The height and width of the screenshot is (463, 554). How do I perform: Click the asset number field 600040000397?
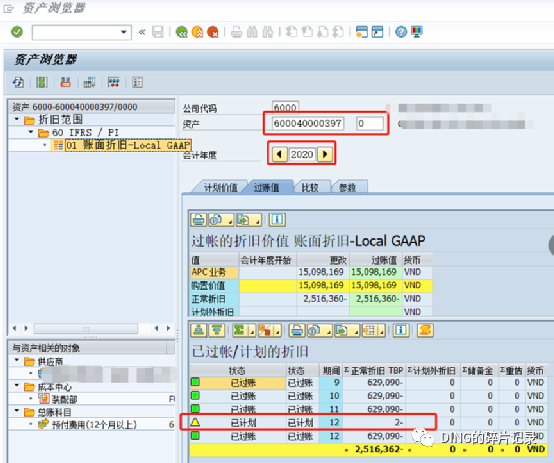[308, 124]
